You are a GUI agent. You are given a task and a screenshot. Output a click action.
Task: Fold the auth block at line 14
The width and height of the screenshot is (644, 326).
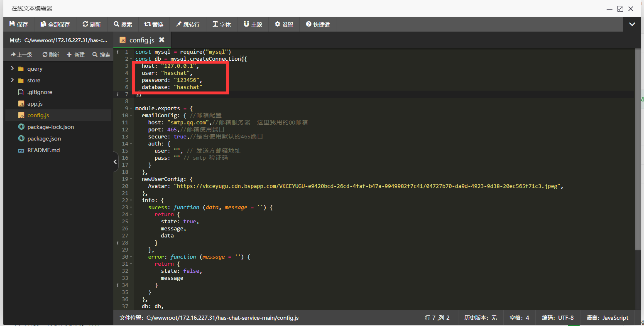(x=131, y=144)
